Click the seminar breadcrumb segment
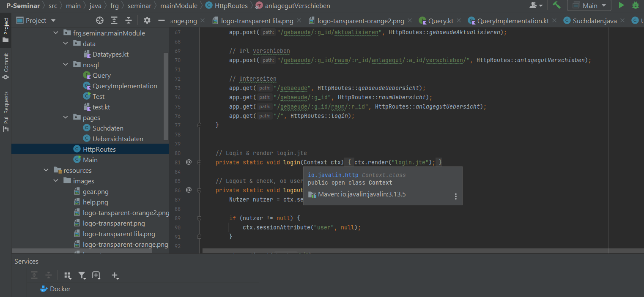The height and width of the screenshot is (297, 644). click(139, 5)
